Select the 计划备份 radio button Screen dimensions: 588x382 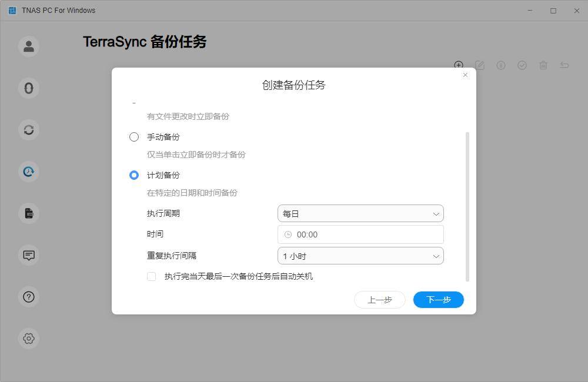pyautogui.click(x=134, y=175)
